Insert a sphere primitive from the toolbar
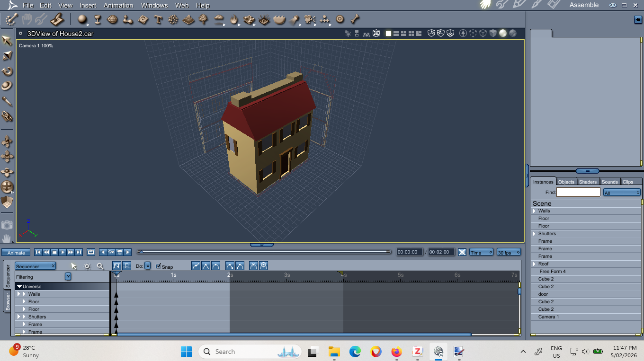The height and width of the screenshot is (361, 644). [82, 19]
